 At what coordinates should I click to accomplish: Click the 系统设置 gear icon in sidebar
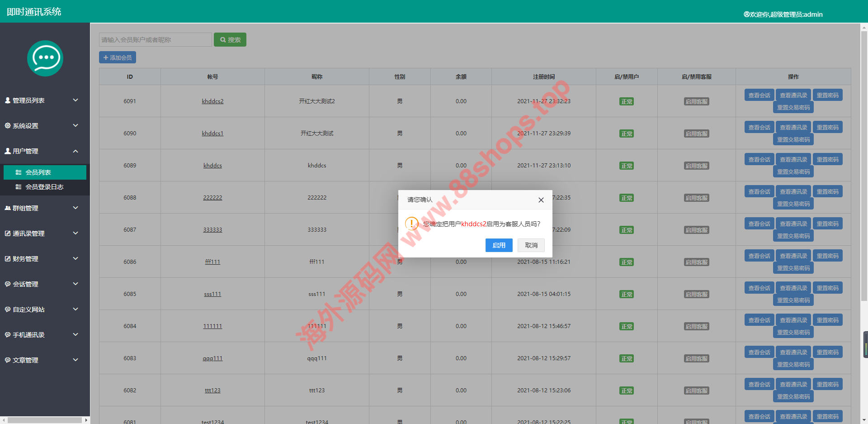[8, 126]
